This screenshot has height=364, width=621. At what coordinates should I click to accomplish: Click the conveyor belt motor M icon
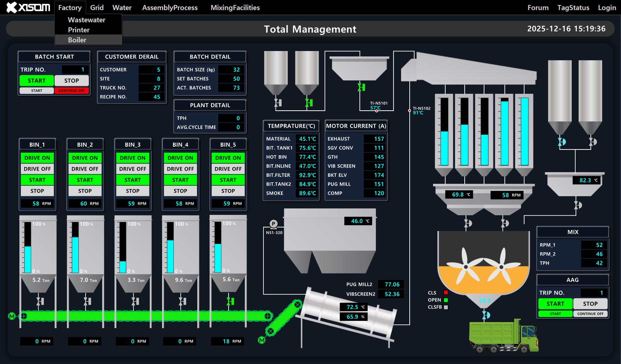pyautogui.click(x=12, y=316)
